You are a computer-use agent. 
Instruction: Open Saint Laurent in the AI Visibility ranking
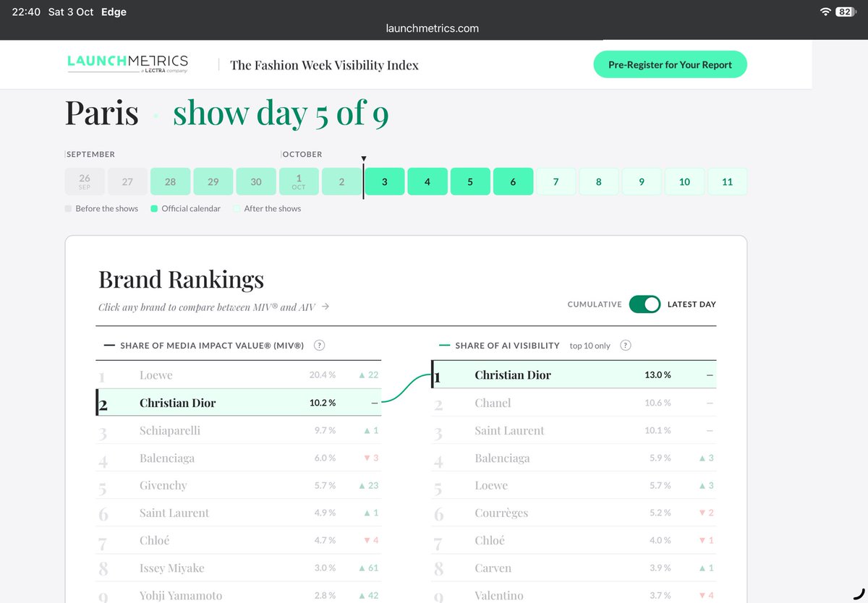point(574,430)
